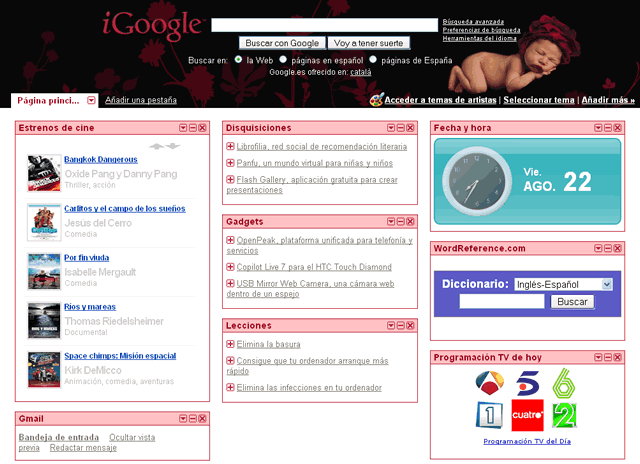The width and height of the screenshot is (640, 464).
Task: Expand the USB Mirror Web Camera entry
Action: (230, 283)
